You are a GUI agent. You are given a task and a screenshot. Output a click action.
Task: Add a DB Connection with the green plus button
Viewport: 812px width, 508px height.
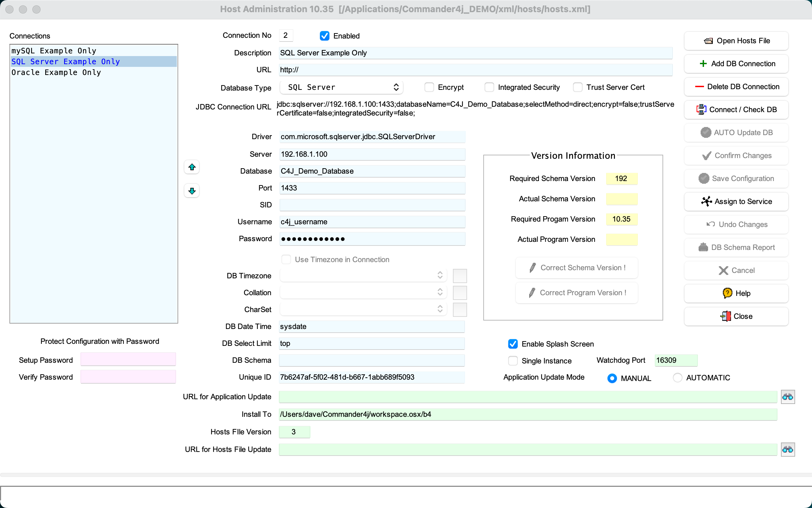coord(736,64)
